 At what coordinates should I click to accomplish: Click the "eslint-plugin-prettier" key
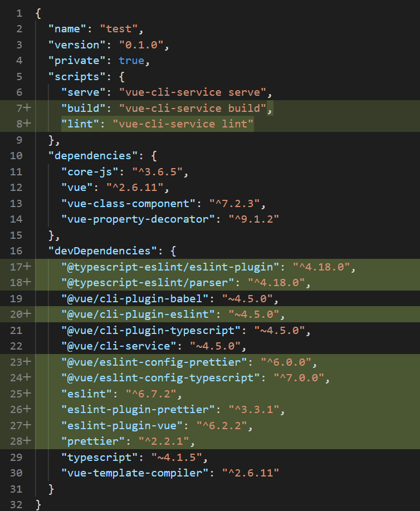(x=138, y=409)
